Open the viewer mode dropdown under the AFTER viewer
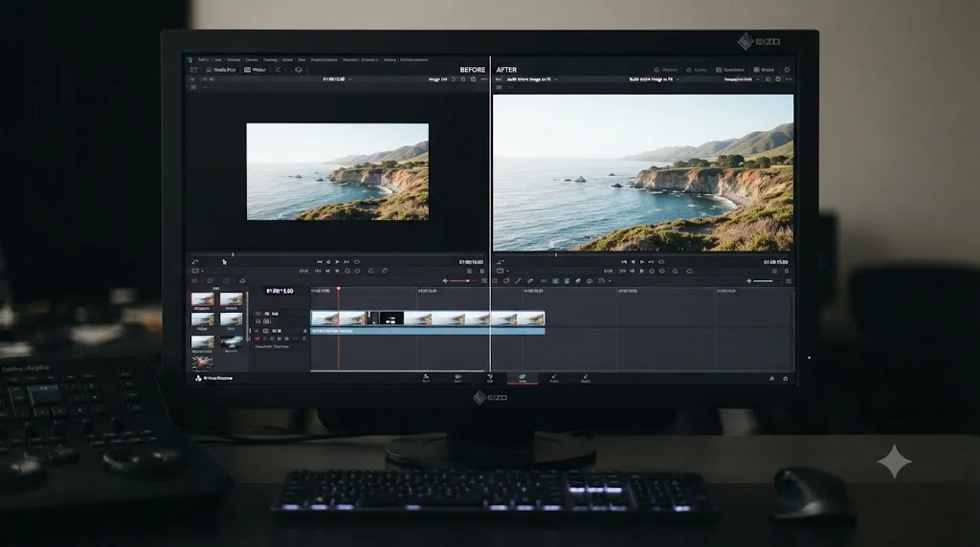 [501, 271]
